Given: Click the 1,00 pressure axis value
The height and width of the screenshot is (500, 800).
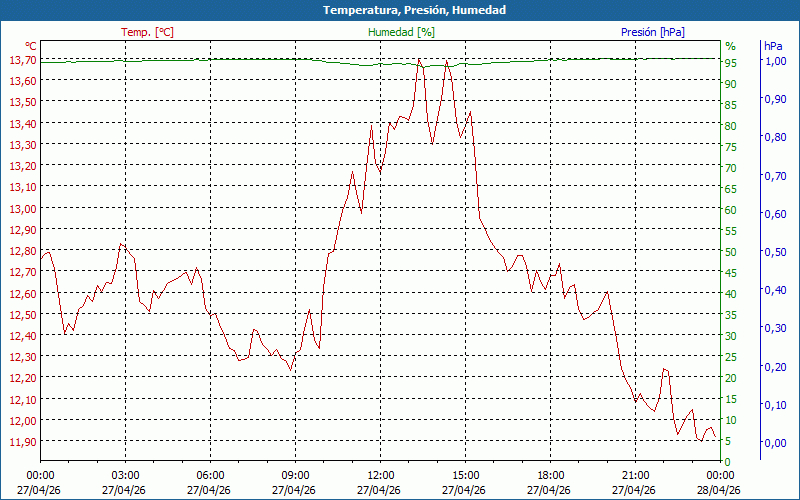Looking at the screenshot, I should click(774, 61).
